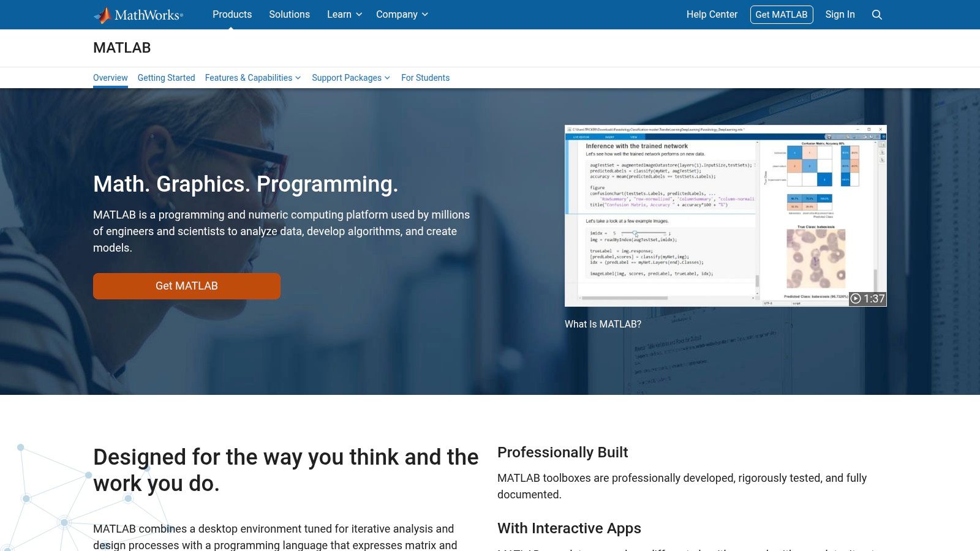Click the "Professionally Built" heading
The image size is (980, 551).
(x=562, y=452)
